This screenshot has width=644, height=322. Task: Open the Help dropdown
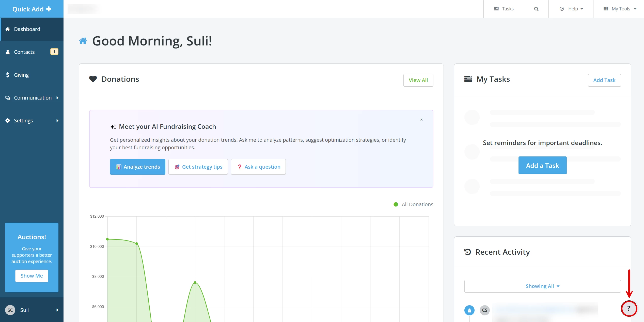click(x=571, y=9)
